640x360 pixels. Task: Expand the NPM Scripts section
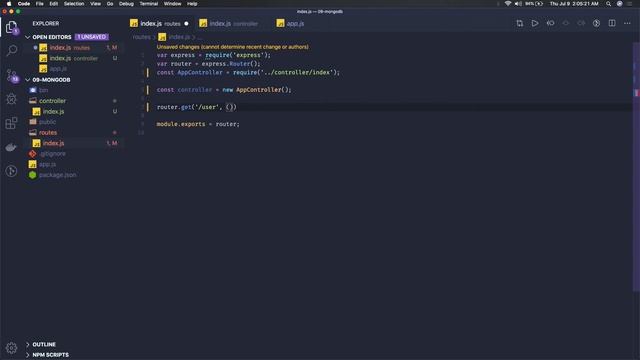point(28,355)
